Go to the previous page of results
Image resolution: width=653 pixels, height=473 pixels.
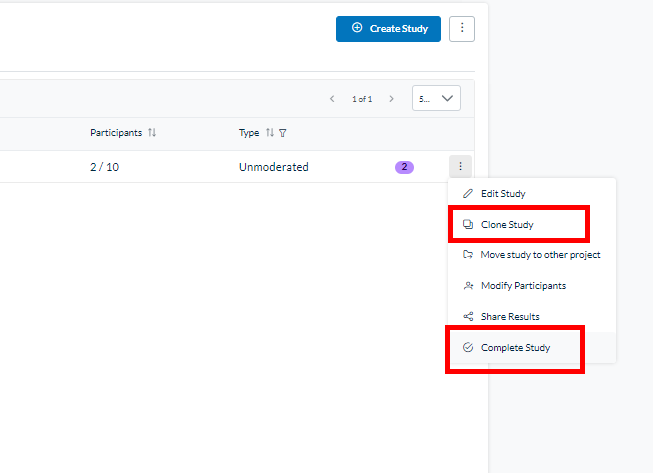click(332, 99)
